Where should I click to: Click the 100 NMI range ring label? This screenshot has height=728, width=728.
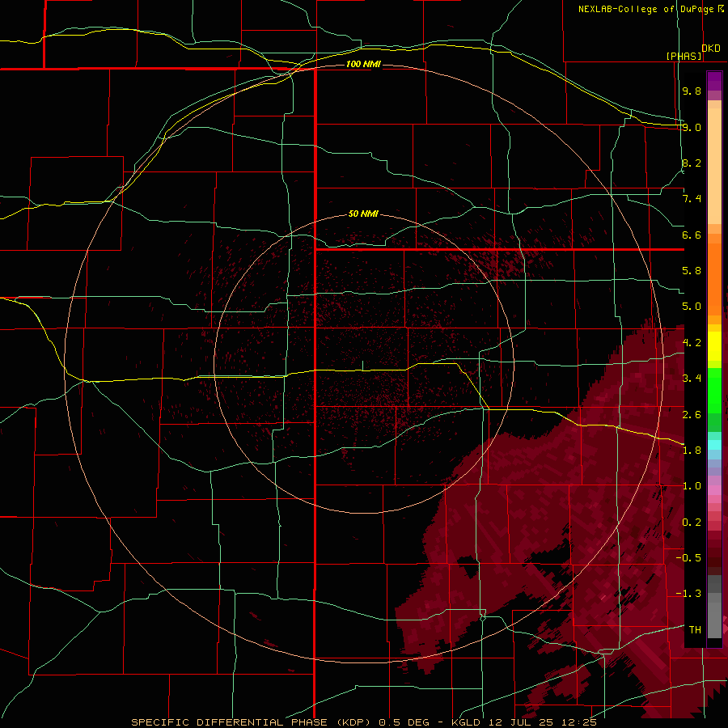363,64
